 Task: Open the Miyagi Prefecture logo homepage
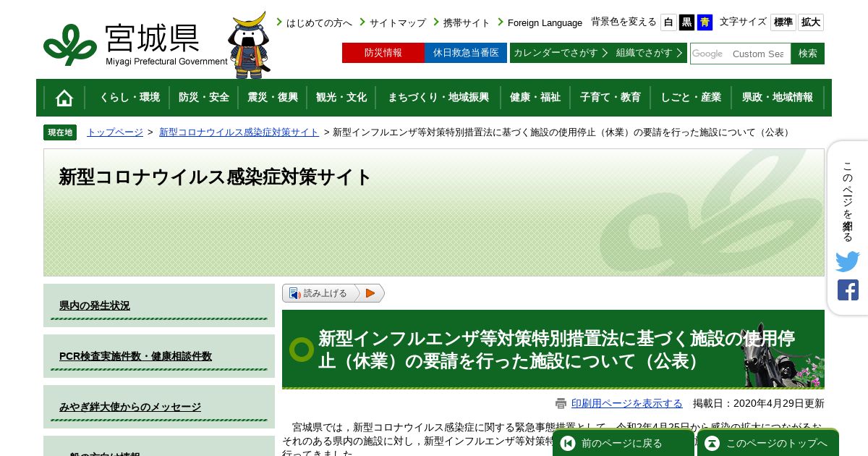[135, 44]
